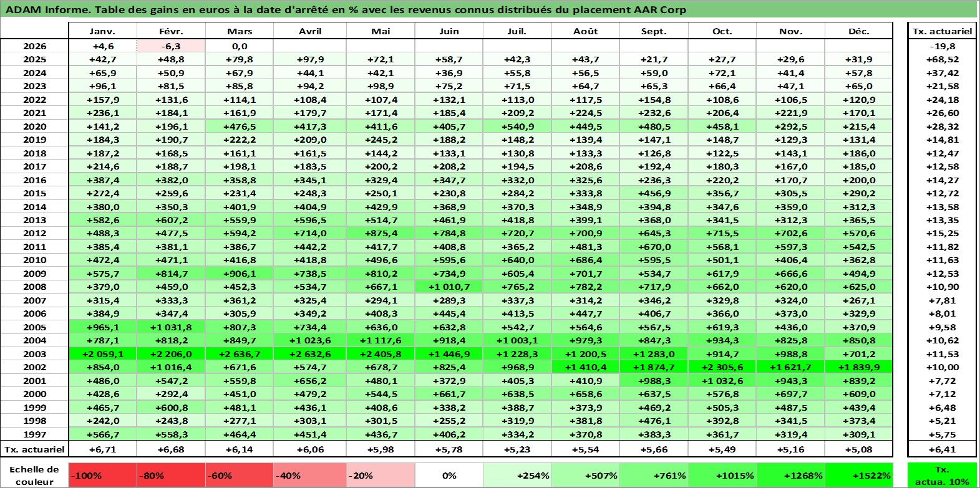
Task: Click the 2012 row label
Action: (x=34, y=233)
